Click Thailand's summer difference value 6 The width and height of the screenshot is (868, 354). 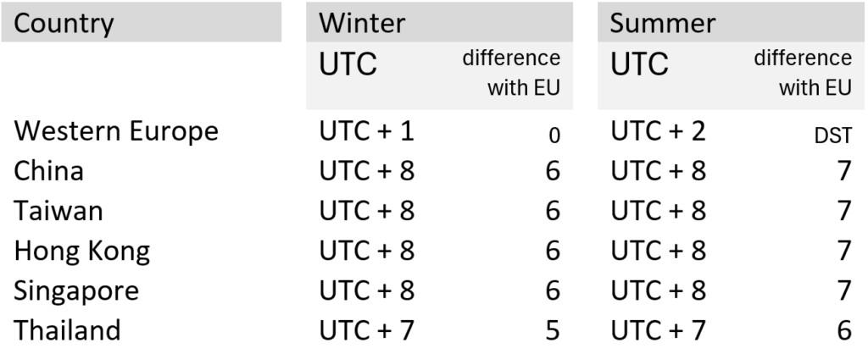click(843, 329)
